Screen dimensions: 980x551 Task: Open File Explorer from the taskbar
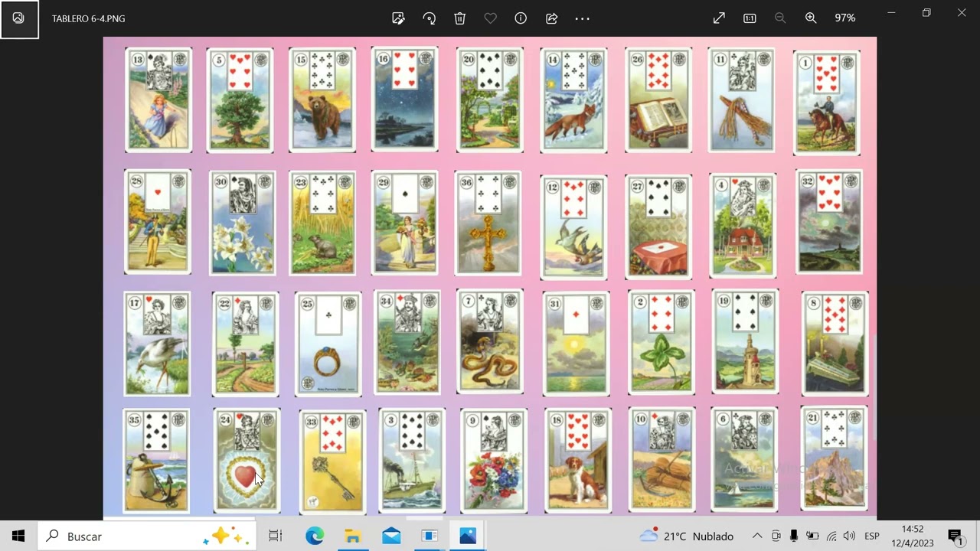click(352, 536)
